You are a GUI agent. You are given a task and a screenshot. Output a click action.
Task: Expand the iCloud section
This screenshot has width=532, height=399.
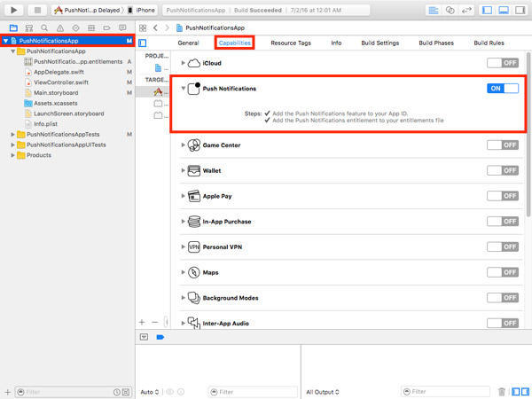click(183, 63)
